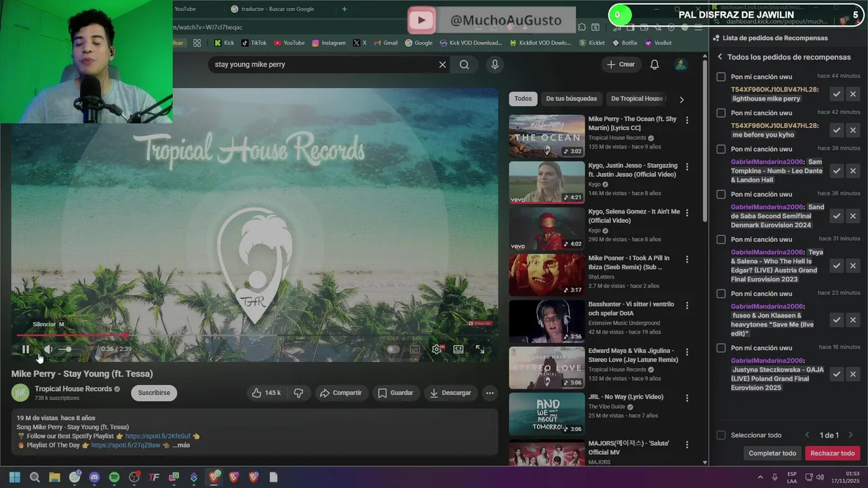This screenshot has width=868, height=488.
Task: Open options for JRL No Way video
Action: click(x=687, y=398)
